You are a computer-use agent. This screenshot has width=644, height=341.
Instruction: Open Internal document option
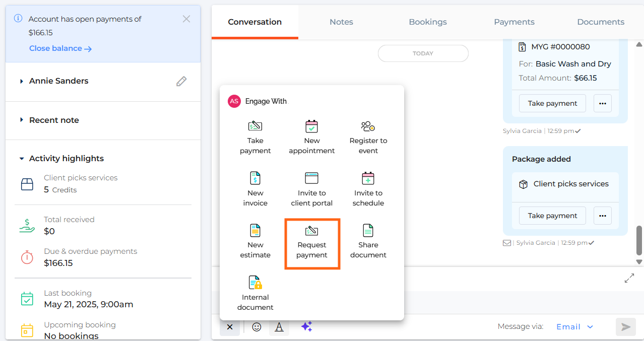(255, 283)
